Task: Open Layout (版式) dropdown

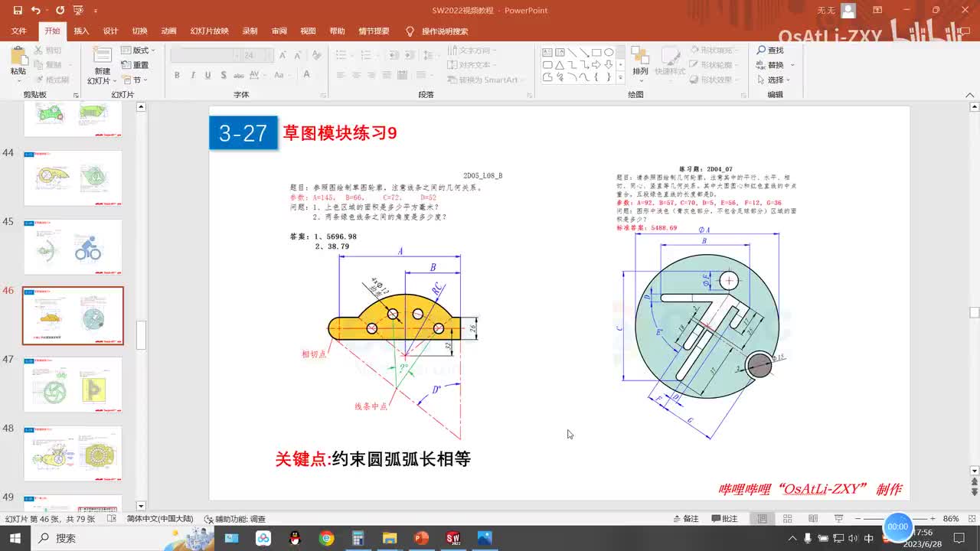Action: (x=137, y=50)
